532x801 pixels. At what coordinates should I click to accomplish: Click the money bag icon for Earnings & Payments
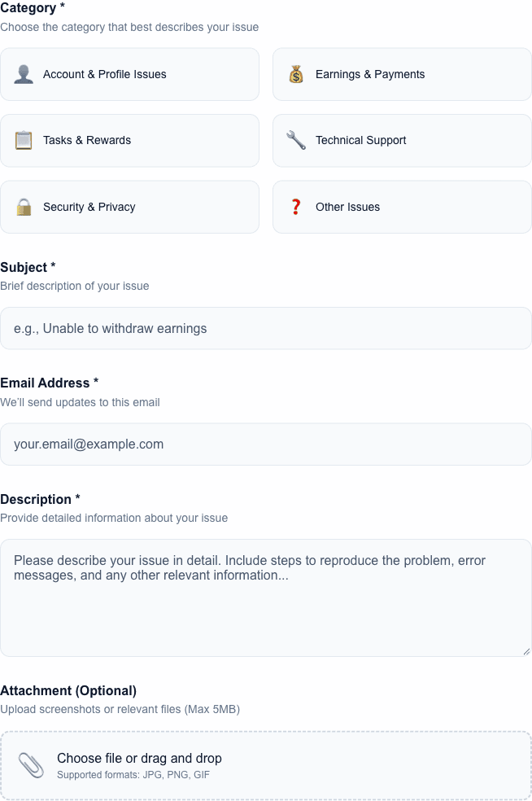(296, 74)
